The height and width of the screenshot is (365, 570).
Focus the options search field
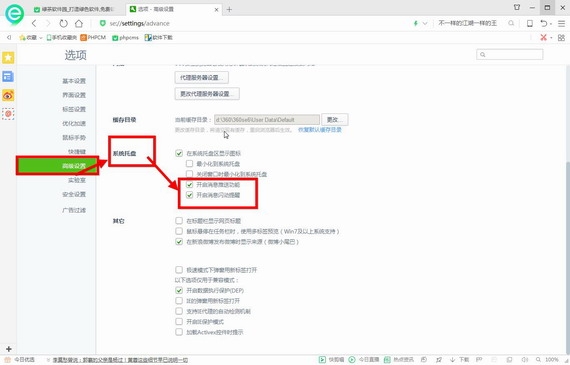pos(510,55)
